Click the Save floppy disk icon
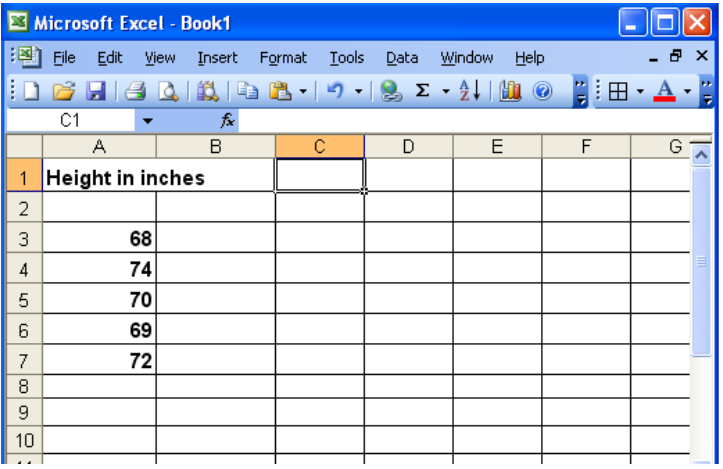Image resolution: width=723 pixels, height=469 pixels. pyautogui.click(x=95, y=92)
